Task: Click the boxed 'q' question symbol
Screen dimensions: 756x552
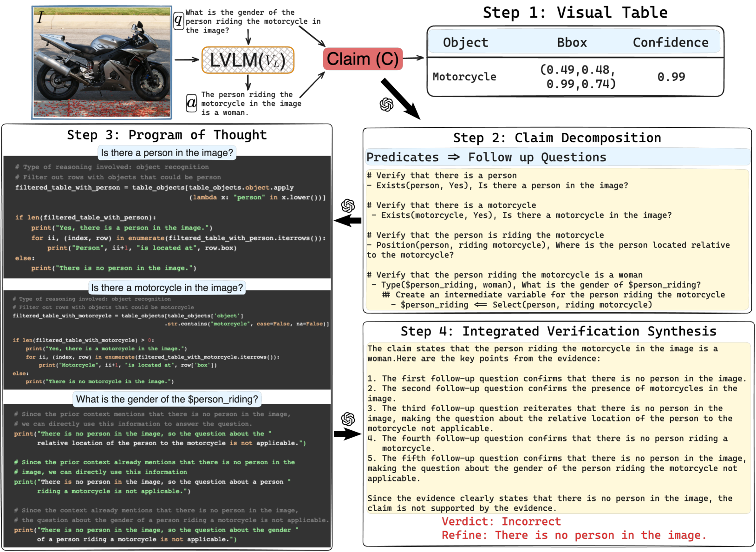Action: [x=179, y=20]
